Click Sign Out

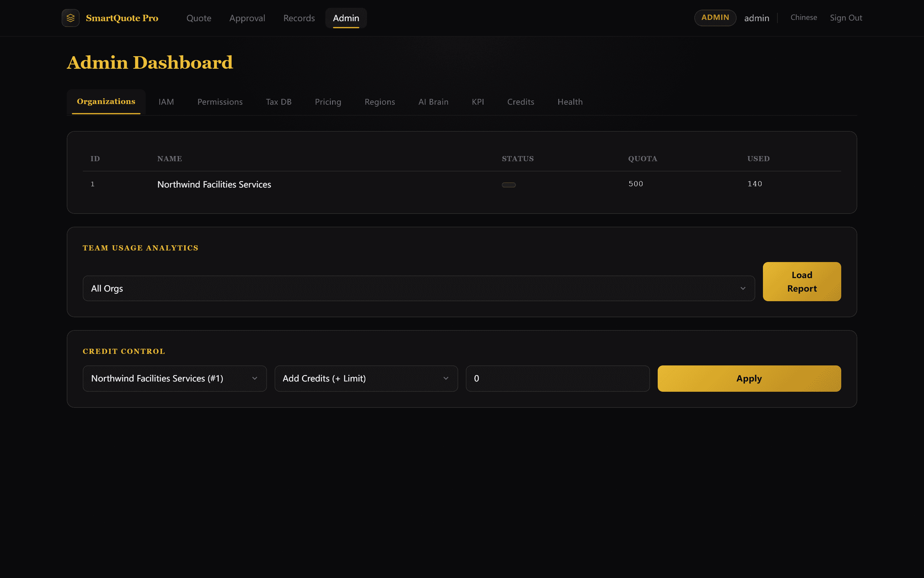(x=846, y=18)
